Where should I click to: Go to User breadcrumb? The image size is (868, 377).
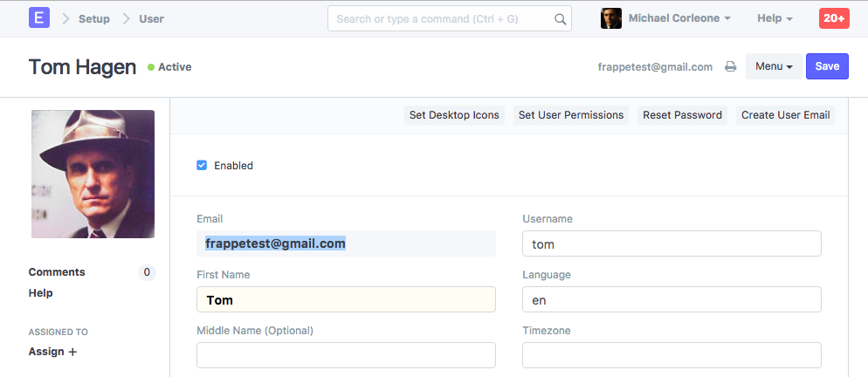[151, 18]
